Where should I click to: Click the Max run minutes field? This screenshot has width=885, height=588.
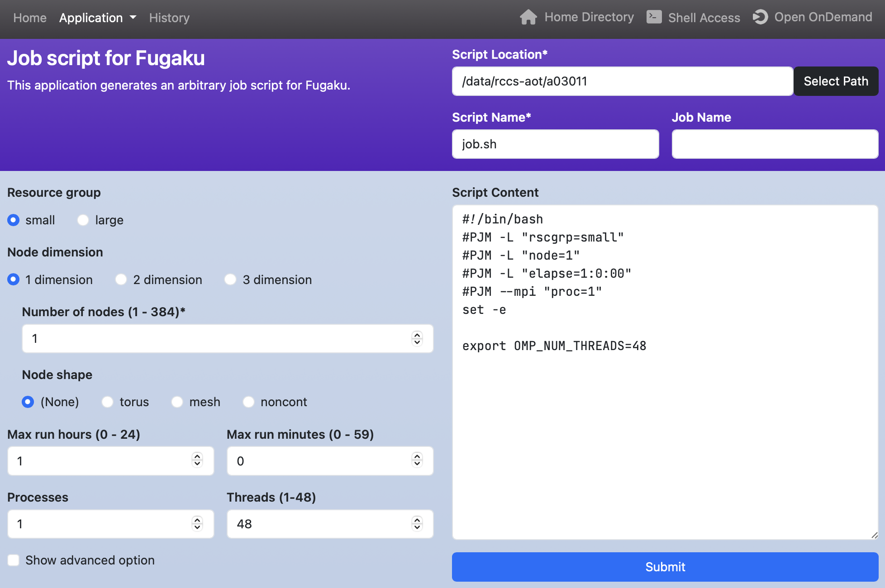pyautogui.click(x=330, y=461)
